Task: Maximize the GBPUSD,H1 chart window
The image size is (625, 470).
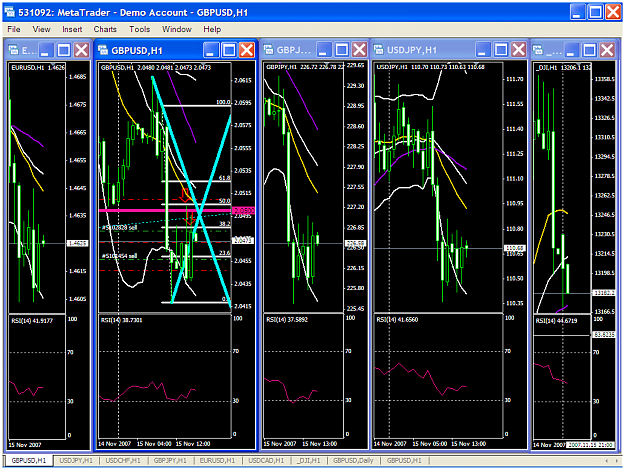Action: coord(229,50)
